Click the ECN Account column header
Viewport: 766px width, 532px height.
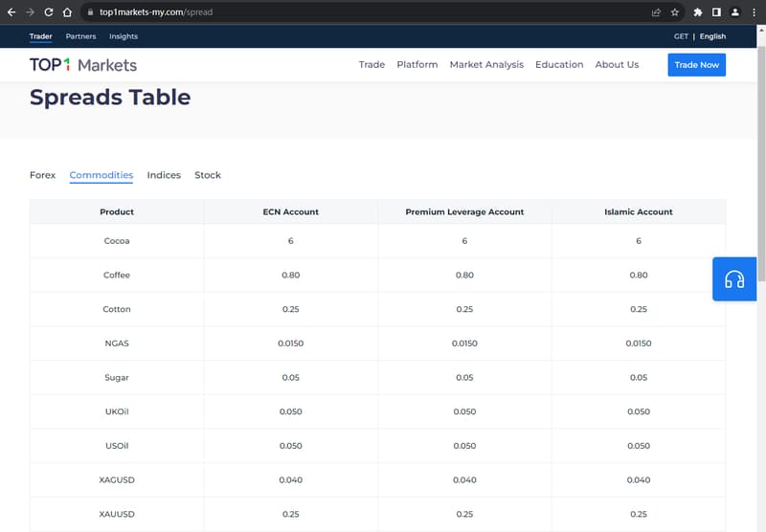tap(291, 211)
